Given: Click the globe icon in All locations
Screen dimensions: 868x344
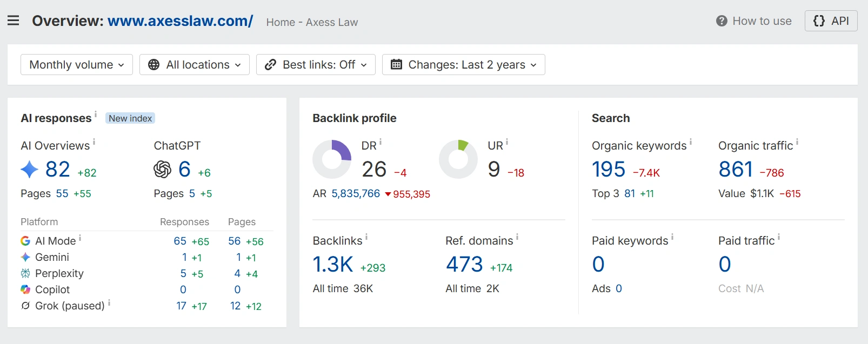Looking at the screenshot, I should pyautogui.click(x=153, y=65).
